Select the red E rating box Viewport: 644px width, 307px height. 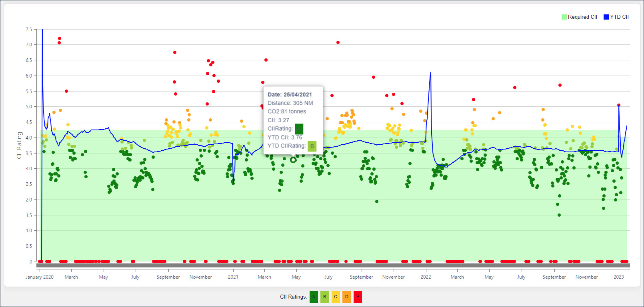358,297
